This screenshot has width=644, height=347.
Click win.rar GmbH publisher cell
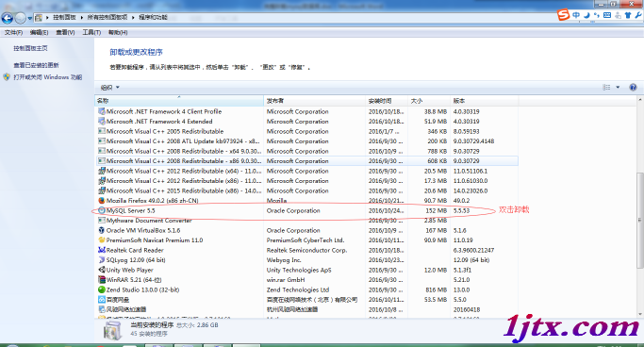[x=286, y=280]
